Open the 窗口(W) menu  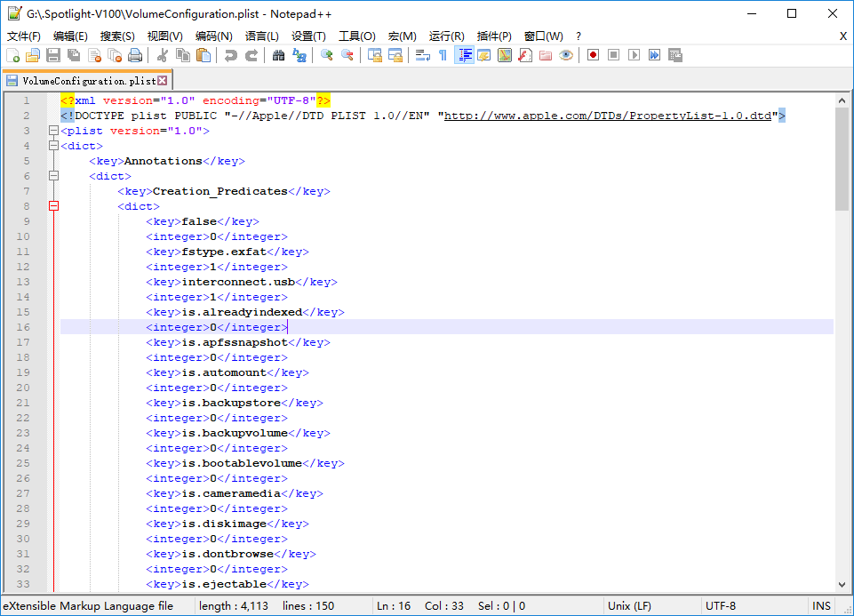coord(544,36)
